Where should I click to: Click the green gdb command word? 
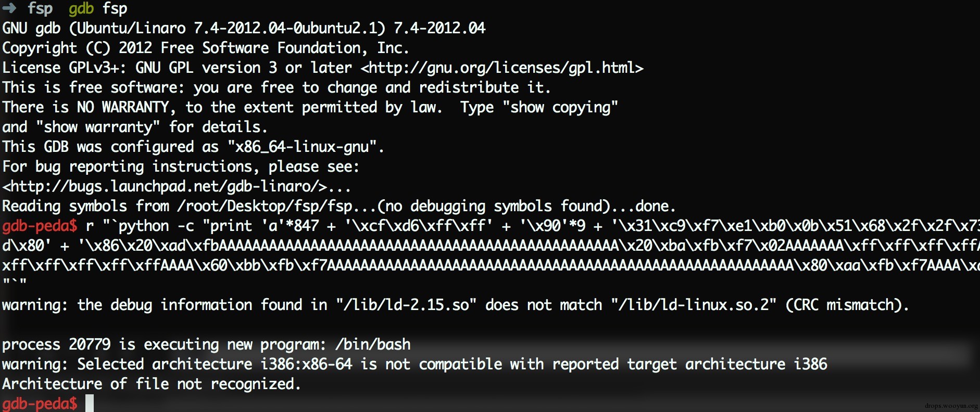(x=81, y=9)
